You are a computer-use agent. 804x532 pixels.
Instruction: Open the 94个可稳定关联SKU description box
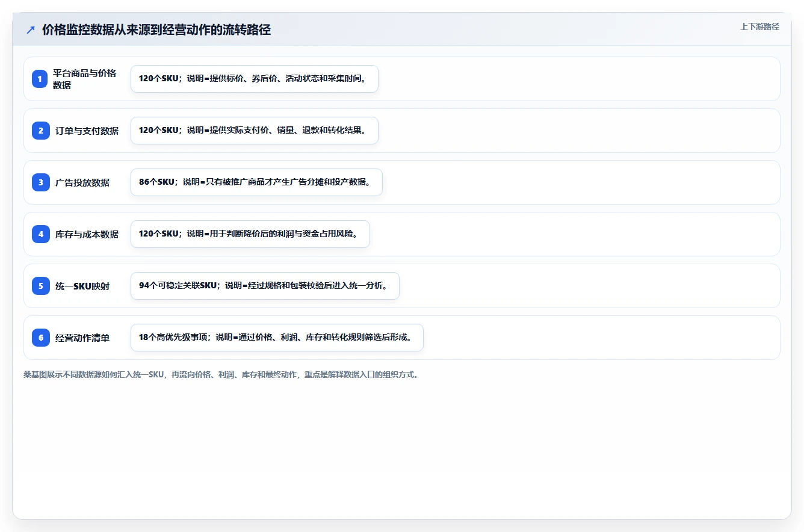coord(265,286)
